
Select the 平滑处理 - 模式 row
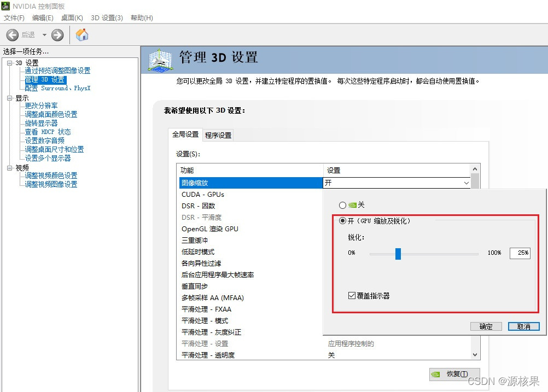click(x=250, y=321)
